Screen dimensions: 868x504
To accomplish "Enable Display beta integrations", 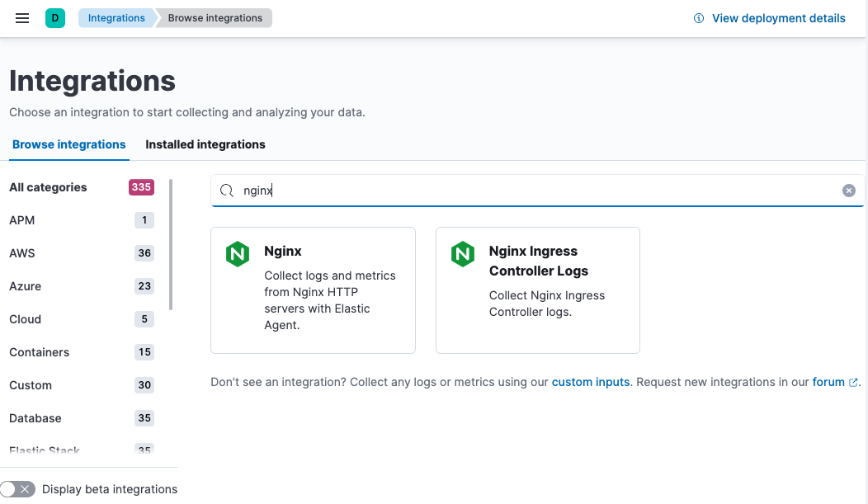I will (18, 488).
